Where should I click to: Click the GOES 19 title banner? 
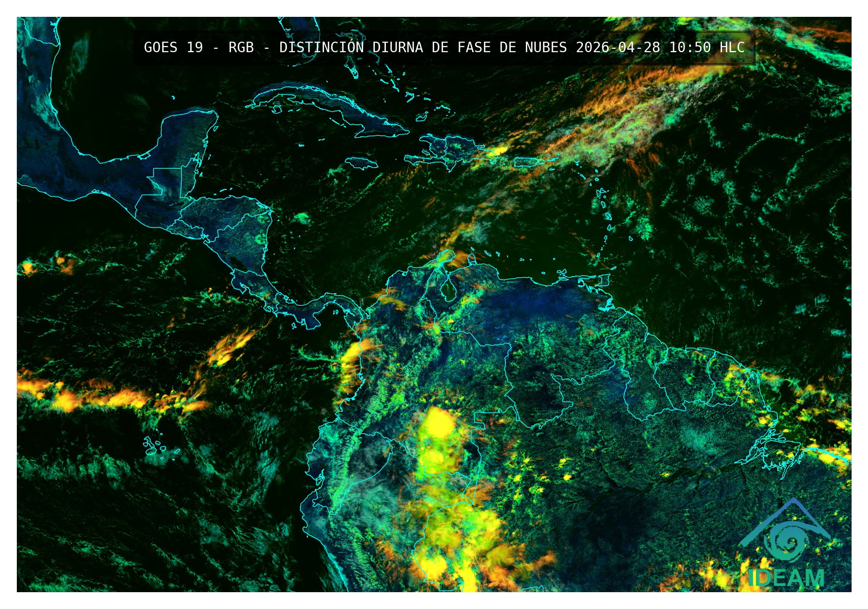click(x=444, y=48)
